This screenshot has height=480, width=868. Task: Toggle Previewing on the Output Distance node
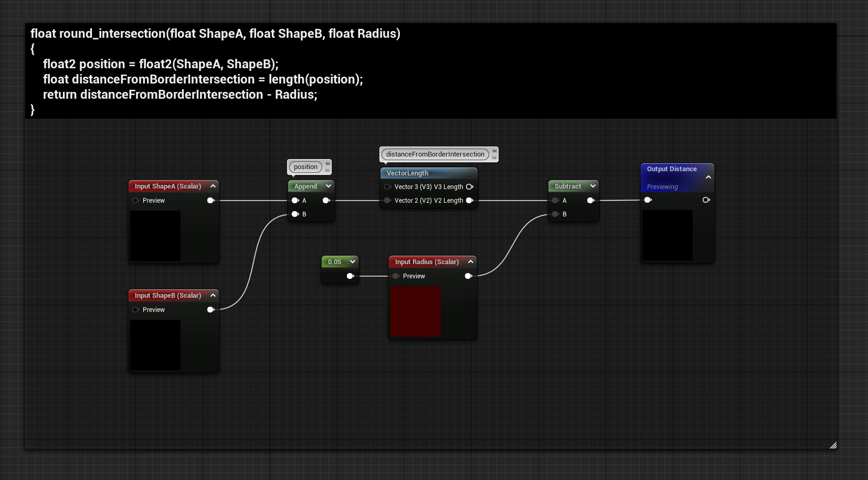662,186
